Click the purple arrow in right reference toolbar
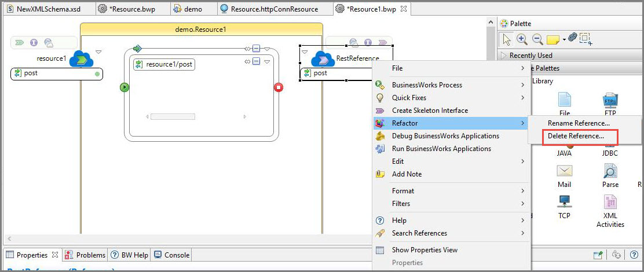Viewport: 644px width, 272px height. [382, 42]
